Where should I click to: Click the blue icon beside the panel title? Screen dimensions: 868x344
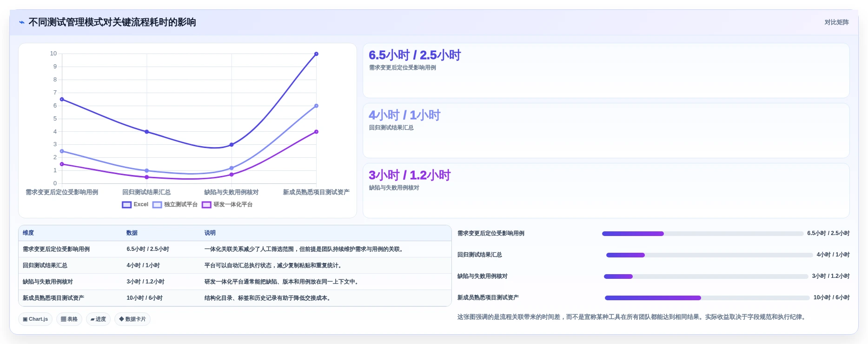pos(22,22)
